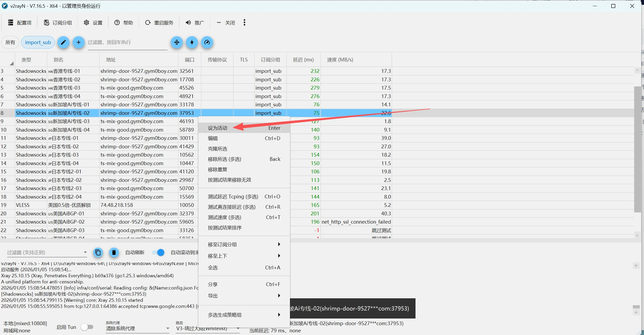The image size is (644, 335).
Task: Open the three-dot more options menu
Action: tap(244, 23)
